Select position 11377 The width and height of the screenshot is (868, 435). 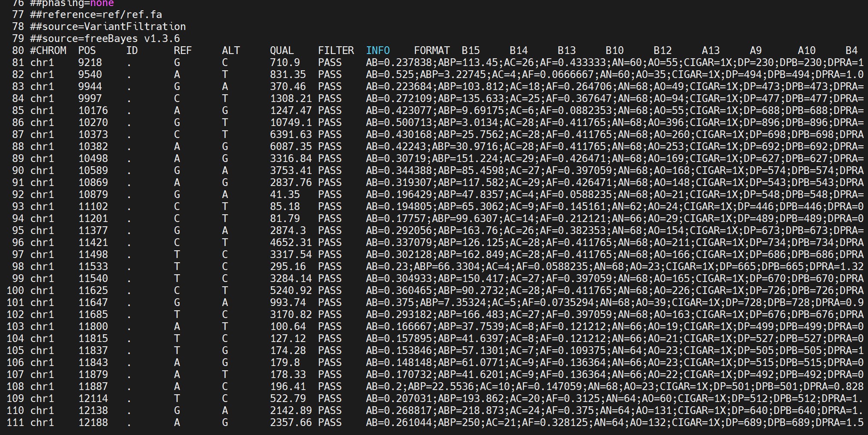coord(93,231)
